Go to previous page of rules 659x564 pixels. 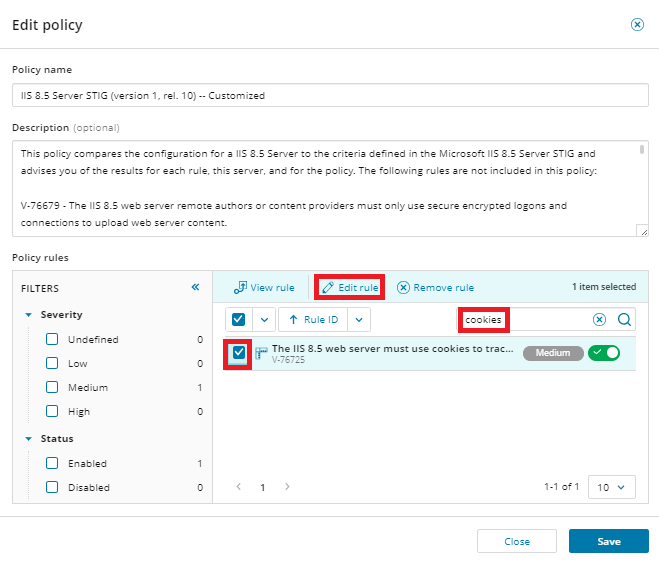tap(238, 487)
